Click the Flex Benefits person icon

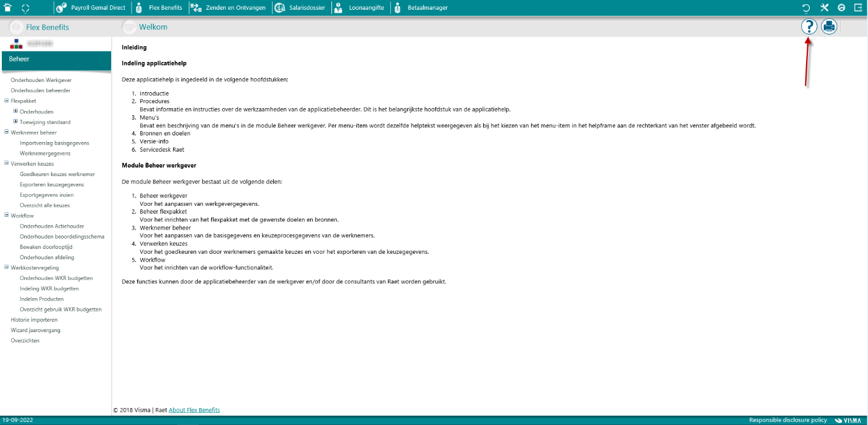140,8
